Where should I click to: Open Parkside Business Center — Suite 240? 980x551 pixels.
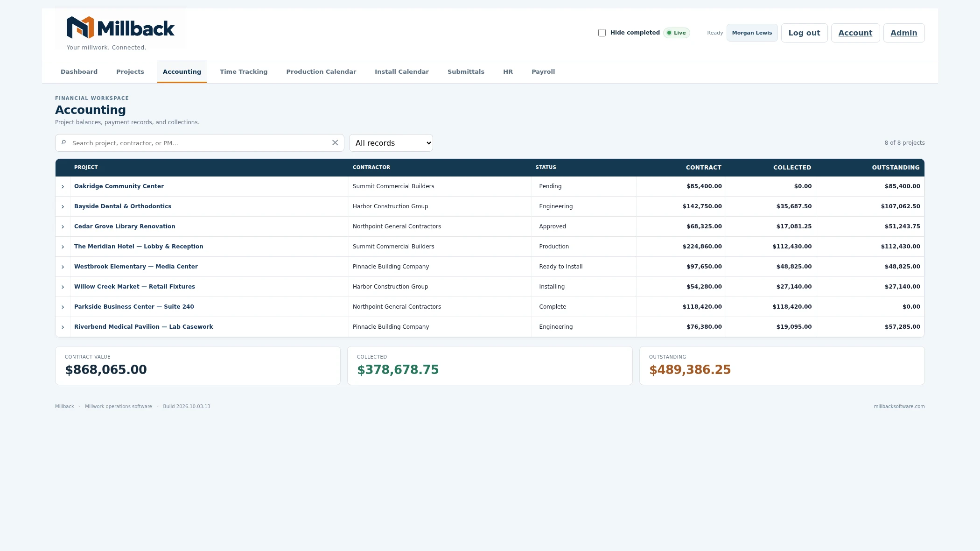click(x=134, y=306)
